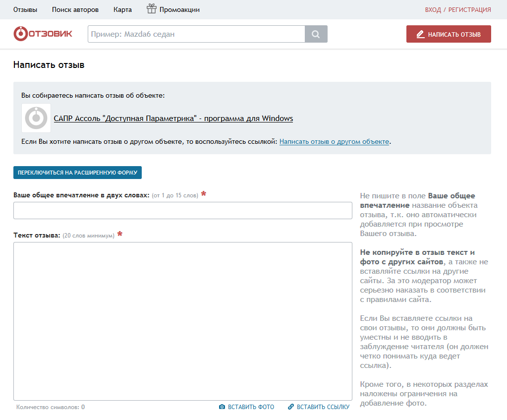Click the Написать отзыв page heading
The image size is (507, 420).
(49, 65)
